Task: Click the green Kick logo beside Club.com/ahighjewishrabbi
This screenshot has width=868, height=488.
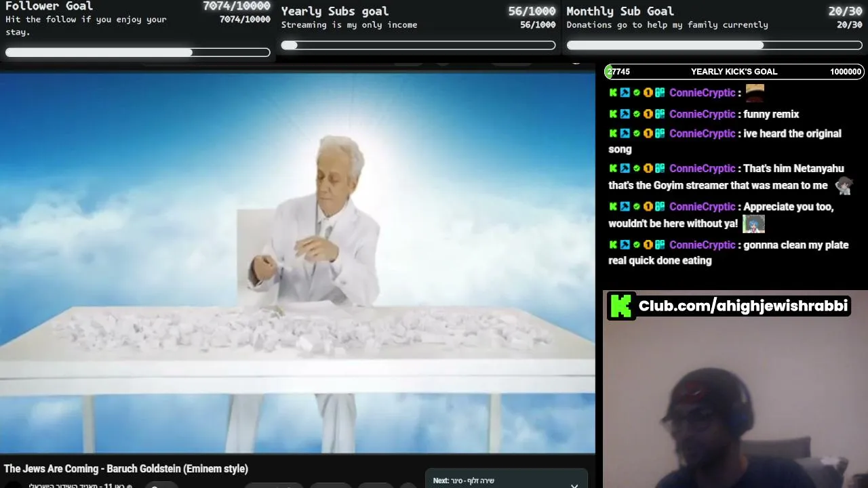Action: (621, 306)
